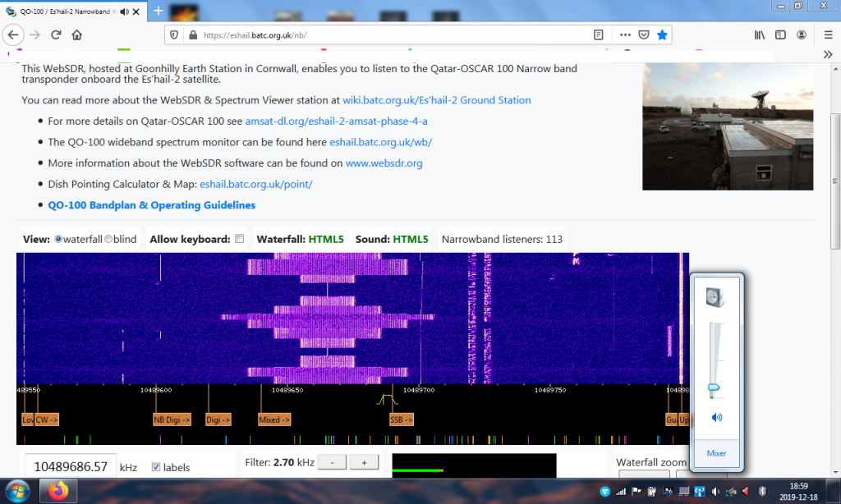Click the power battery tray icon
This screenshot has height=504, width=841.
pyautogui.click(x=652, y=491)
